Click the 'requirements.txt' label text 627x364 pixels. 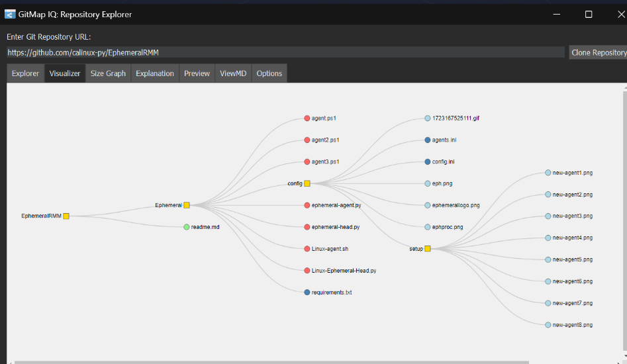[x=332, y=293]
